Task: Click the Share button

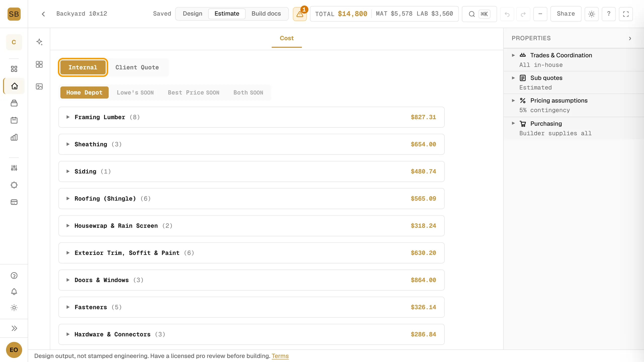Action: [566, 14]
